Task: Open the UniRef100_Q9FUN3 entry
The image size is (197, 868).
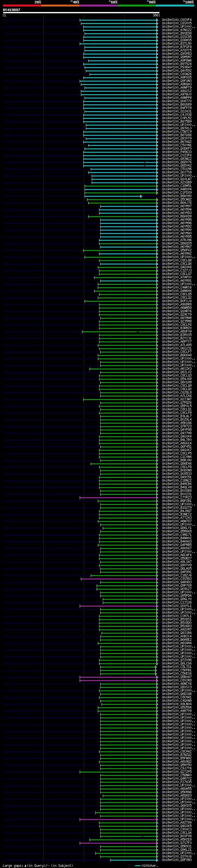Action: (176, 81)
